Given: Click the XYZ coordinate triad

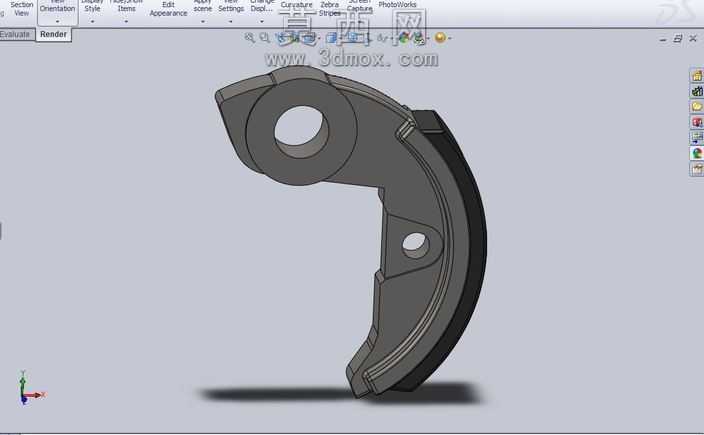Looking at the screenshot, I should [x=30, y=388].
